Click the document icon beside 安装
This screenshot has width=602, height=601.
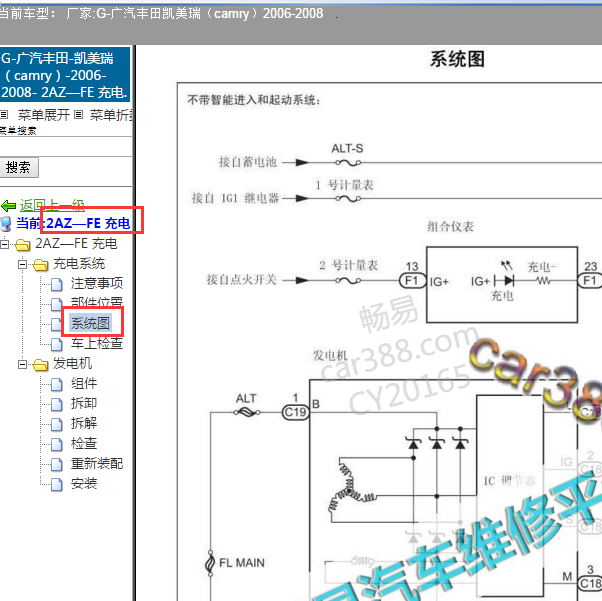[57, 485]
